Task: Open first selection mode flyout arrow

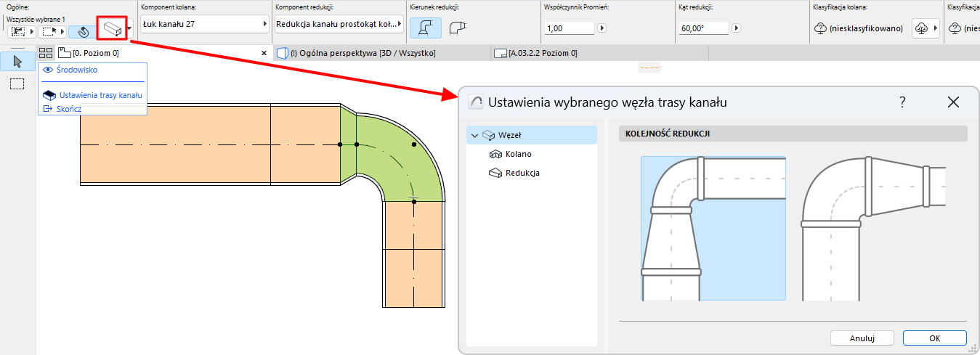Action: 32,33
